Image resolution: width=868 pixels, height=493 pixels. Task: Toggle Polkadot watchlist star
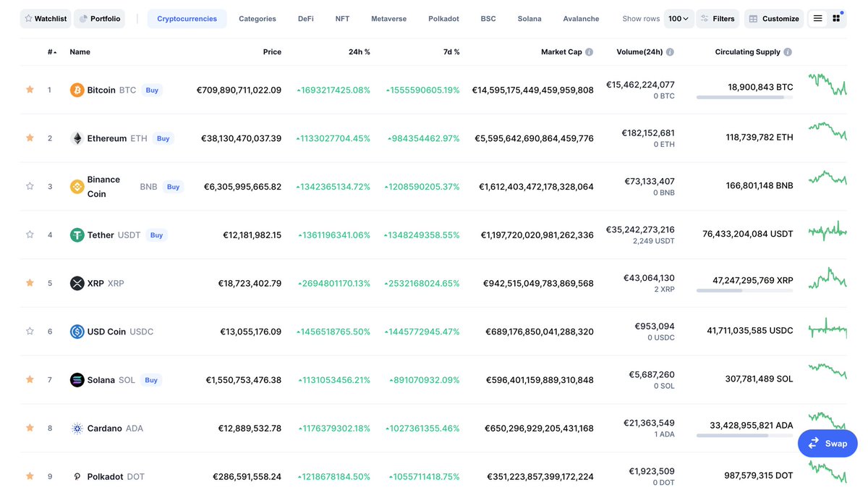pyautogui.click(x=30, y=476)
